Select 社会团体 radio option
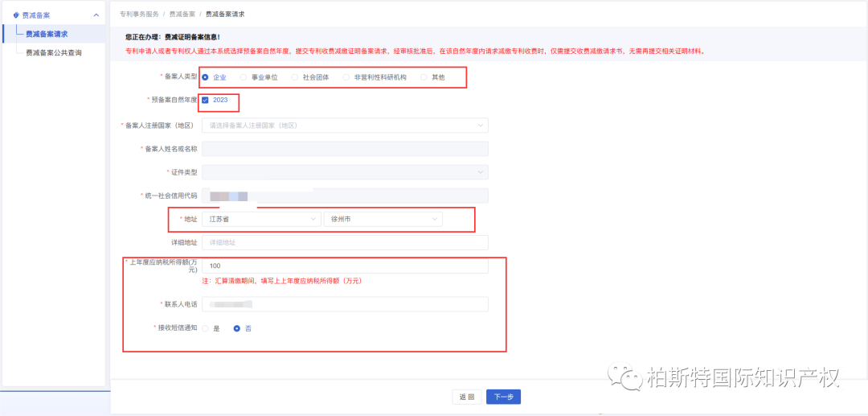The image size is (868, 416). coord(310,77)
